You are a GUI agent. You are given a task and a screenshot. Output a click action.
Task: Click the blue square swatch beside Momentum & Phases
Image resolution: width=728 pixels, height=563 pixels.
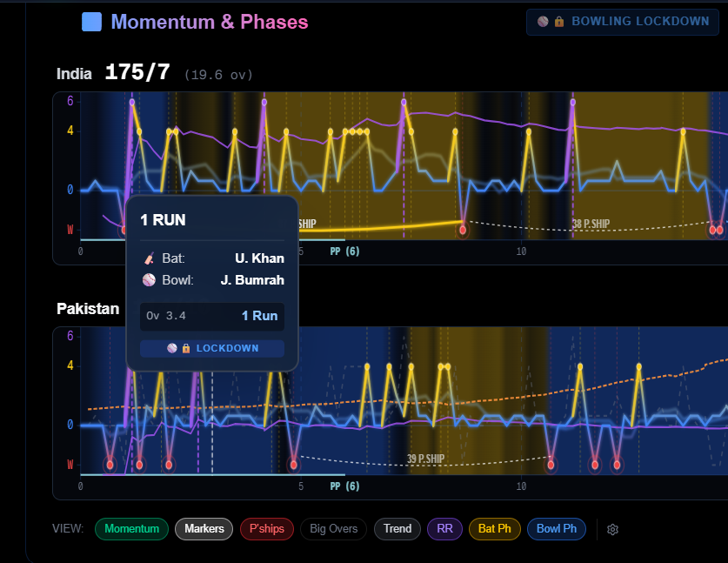93,21
